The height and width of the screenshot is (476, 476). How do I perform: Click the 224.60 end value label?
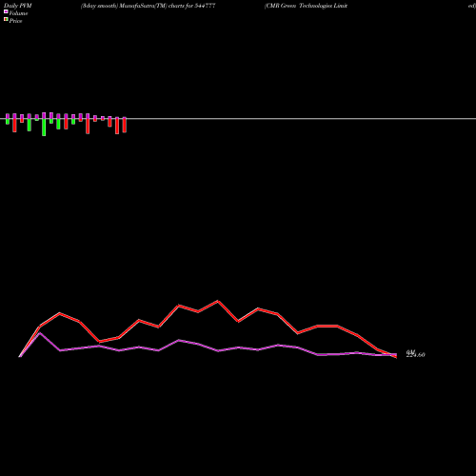[x=416, y=355]
